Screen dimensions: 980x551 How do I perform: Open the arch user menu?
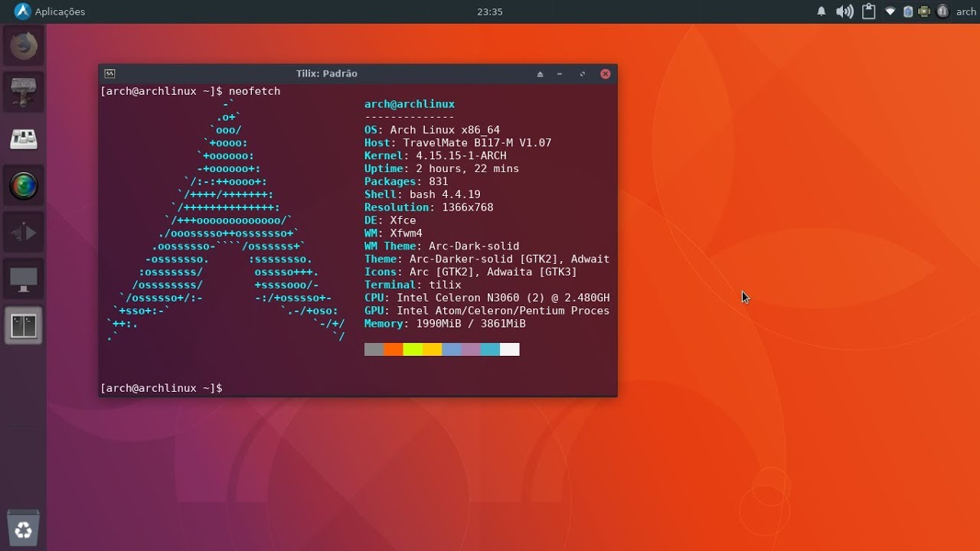966,11
